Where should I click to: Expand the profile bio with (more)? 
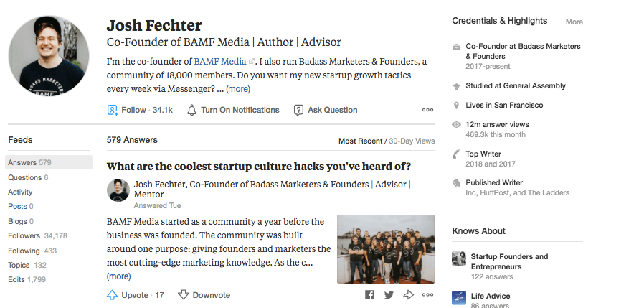[x=238, y=90]
